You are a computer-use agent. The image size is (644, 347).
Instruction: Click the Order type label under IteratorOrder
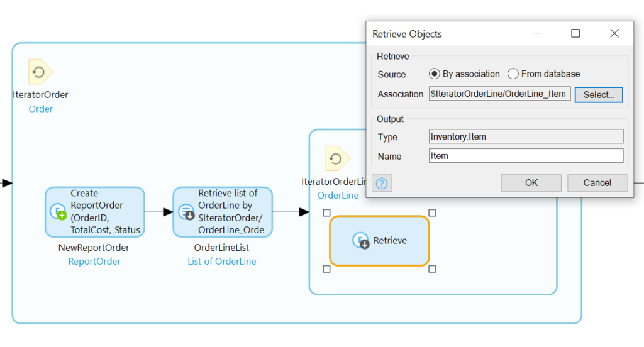[x=41, y=109]
